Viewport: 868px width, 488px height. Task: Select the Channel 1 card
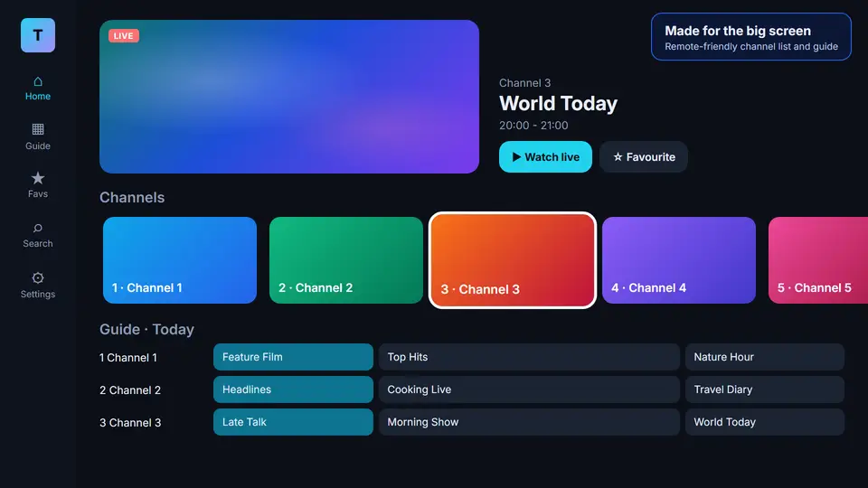[x=180, y=260]
